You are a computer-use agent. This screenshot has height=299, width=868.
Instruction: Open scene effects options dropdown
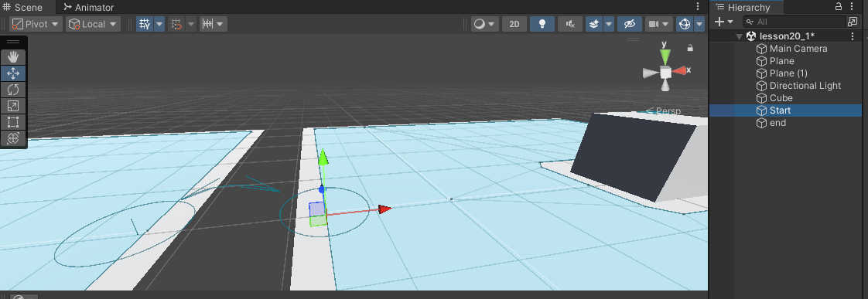point(609,24)
